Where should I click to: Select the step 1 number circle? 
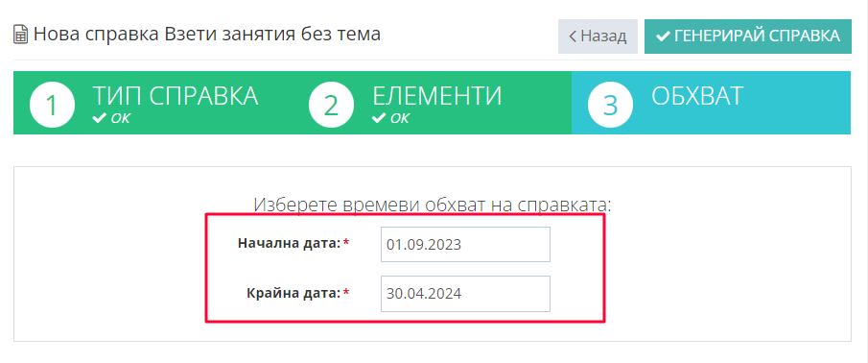[52, 105]
